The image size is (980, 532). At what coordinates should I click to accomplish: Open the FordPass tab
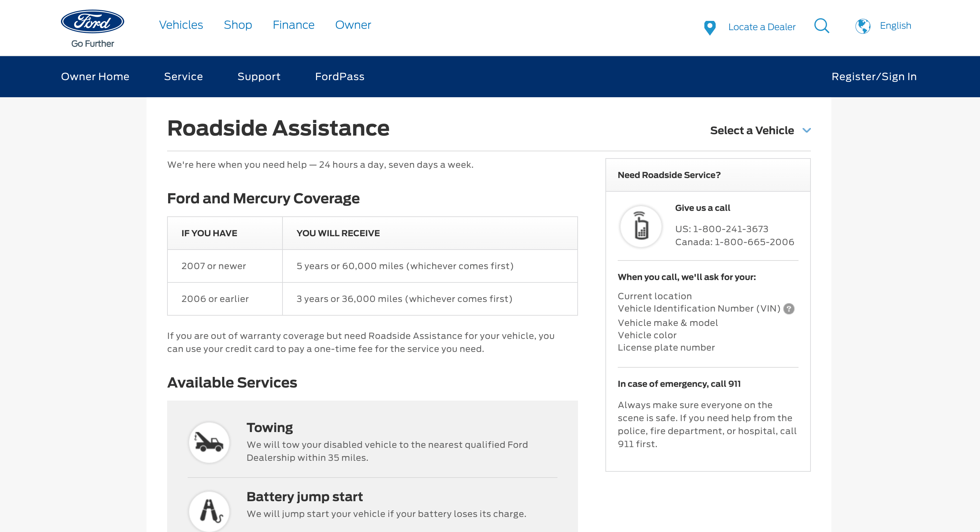(339, 76)
